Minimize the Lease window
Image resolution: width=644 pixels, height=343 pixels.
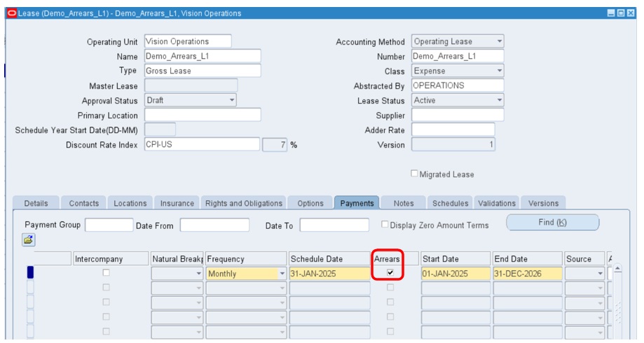click(x=612, y=13)
